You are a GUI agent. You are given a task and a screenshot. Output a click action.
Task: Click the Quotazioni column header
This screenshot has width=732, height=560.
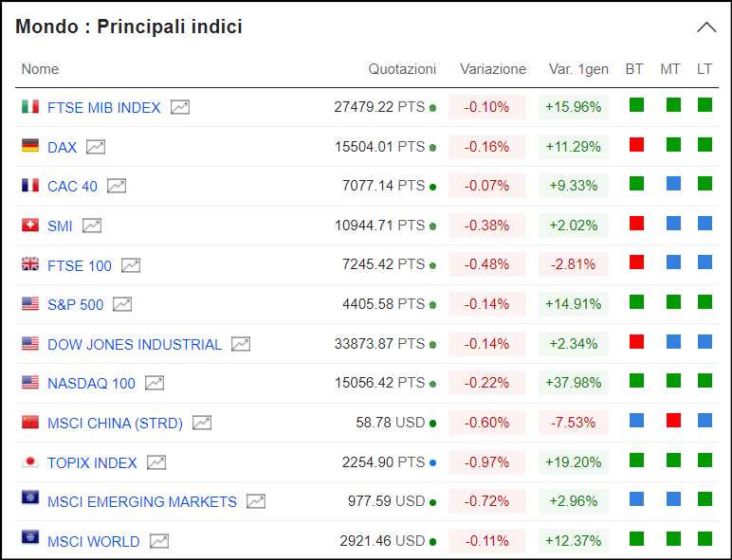(x=402, y=69)
